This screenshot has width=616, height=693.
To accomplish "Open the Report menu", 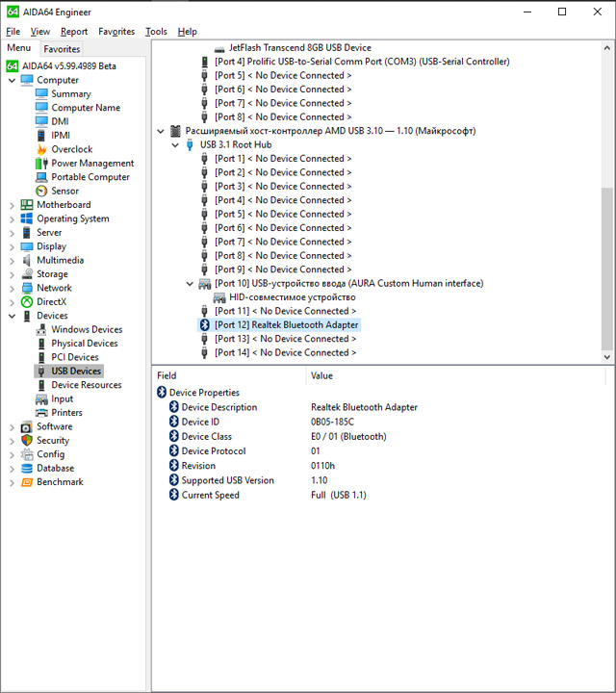I will point(74,32).
